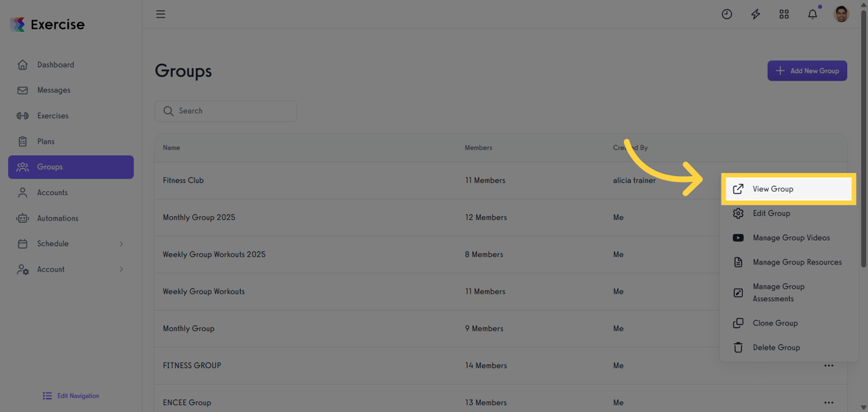
Task: Select the Exercises dumbbell icon in the sidebar
Action: (22, 115)
